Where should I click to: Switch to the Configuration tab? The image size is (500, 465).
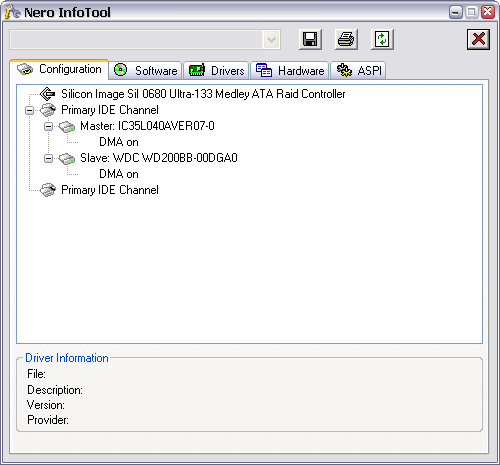(x=59, y=69)
